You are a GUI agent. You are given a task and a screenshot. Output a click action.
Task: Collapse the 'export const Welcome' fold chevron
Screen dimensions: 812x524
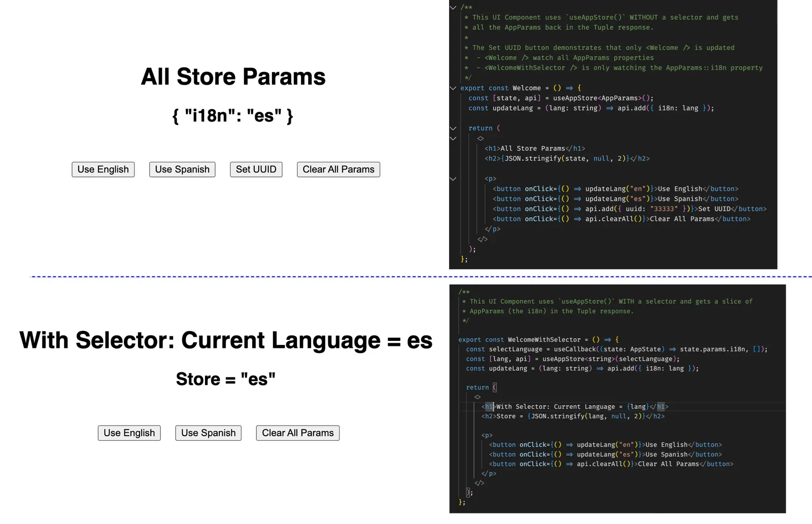[x=453, y=88]
